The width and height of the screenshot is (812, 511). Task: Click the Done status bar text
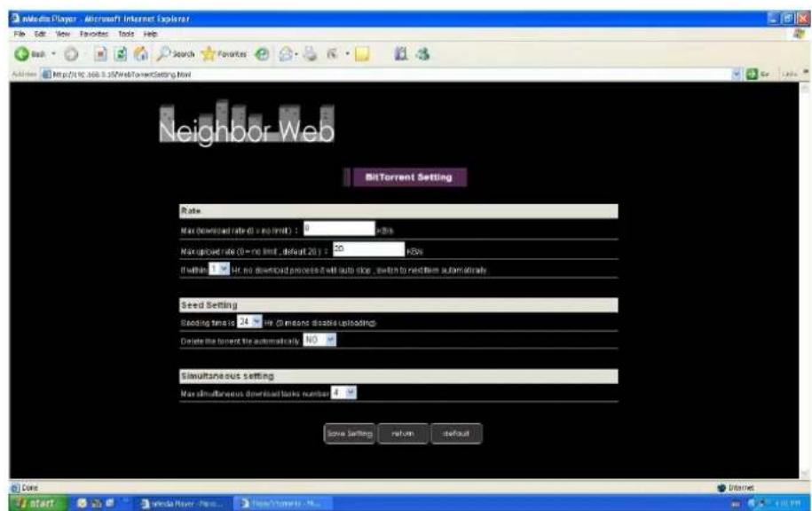[29, 488]
